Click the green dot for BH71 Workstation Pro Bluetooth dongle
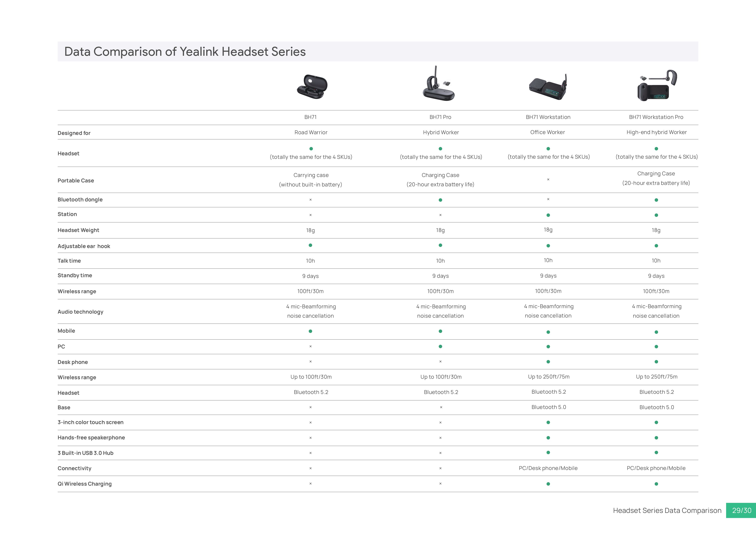The image size is (756, 534). click(656, 200)
